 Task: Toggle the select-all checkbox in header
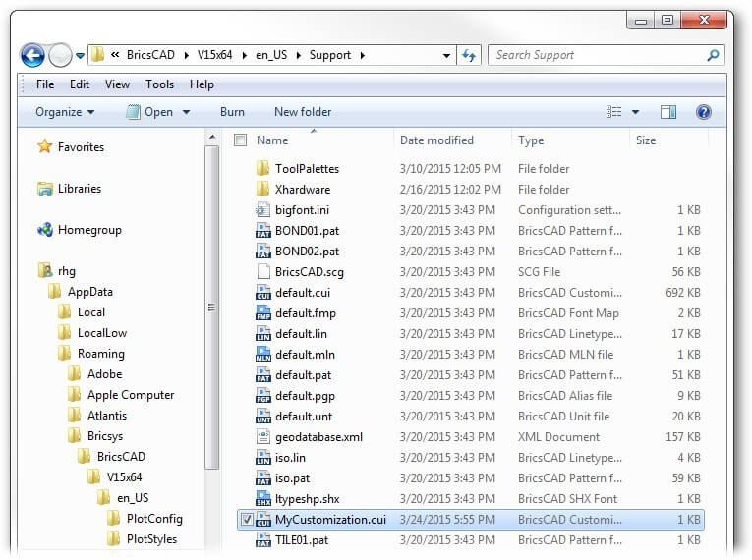tap(240, 140)
